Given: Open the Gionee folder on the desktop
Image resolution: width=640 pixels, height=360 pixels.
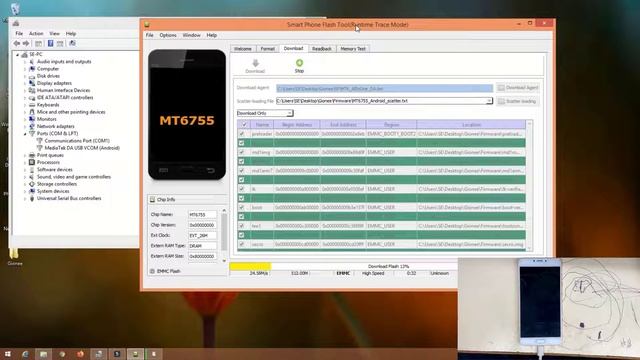Looking at the screenshot, I should point(14,256).
